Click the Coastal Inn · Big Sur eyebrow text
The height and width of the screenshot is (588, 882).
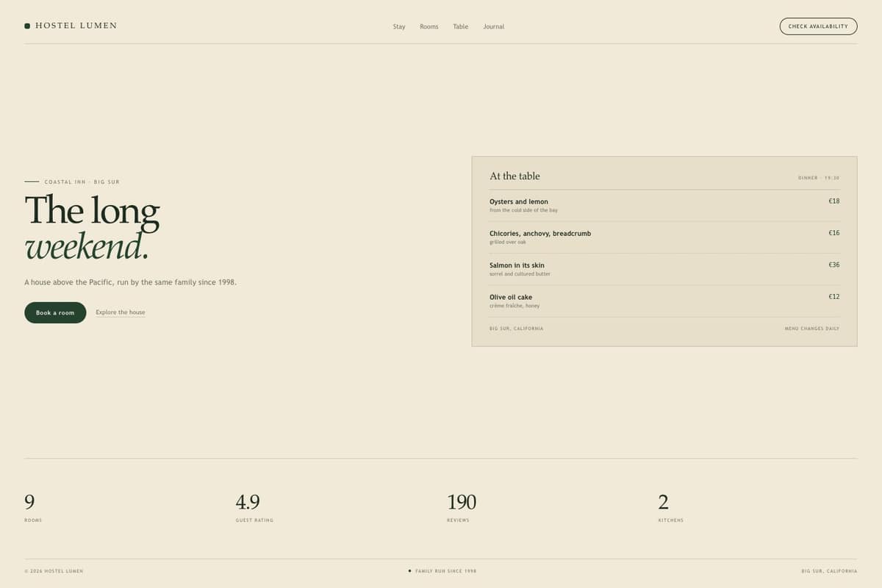coord(82,182)
